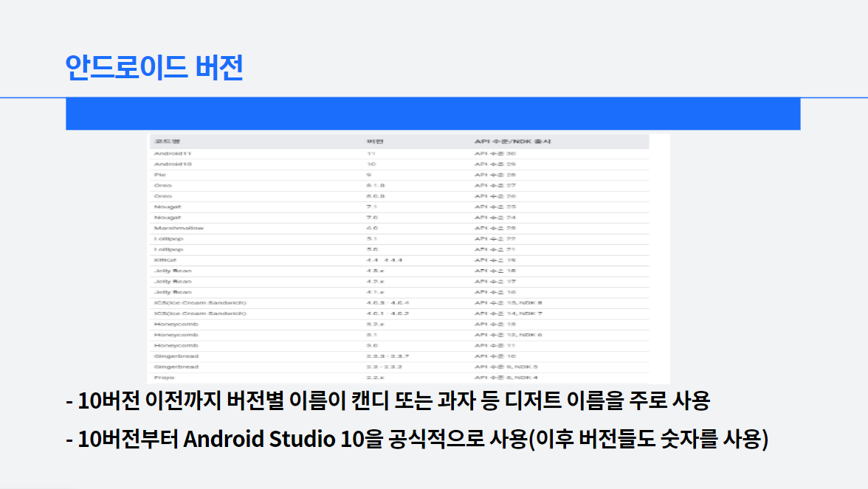
Task: Select the '버전' column header
Action: pos(374,142)
